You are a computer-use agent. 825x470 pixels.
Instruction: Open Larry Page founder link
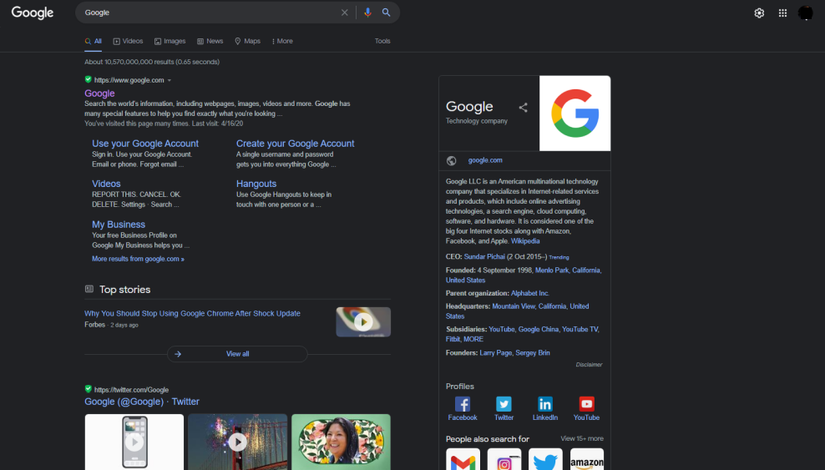[x=495, y=353]
